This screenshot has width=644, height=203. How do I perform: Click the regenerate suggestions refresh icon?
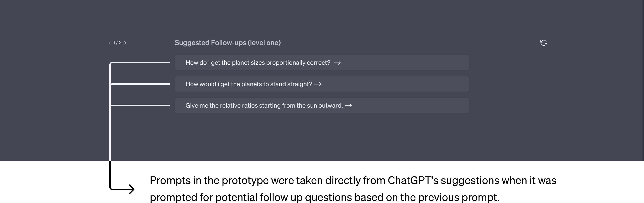(x=544, y=43)
